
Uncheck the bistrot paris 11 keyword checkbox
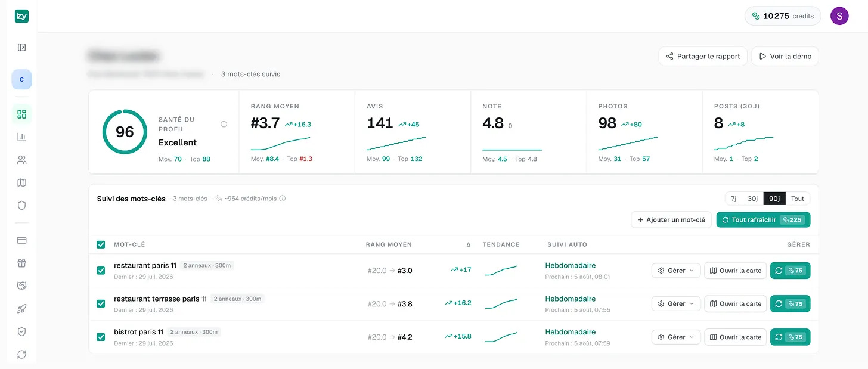click(x=101, y=337)
